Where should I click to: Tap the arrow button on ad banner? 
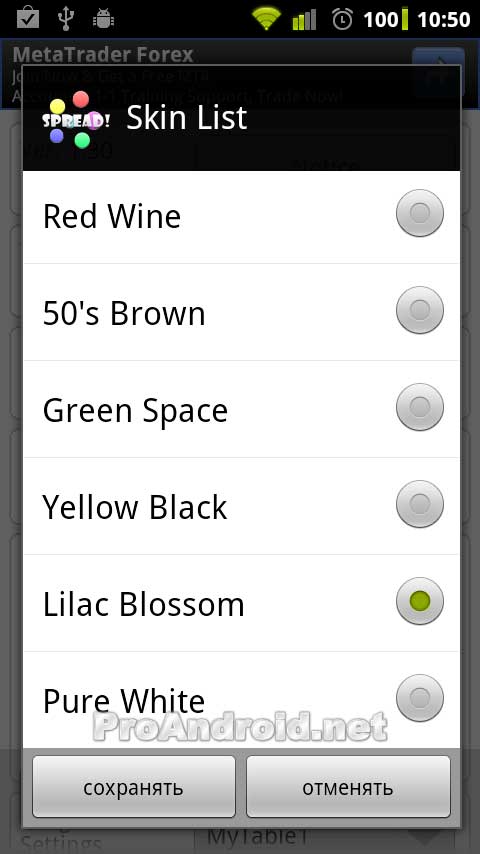(438, 72)
